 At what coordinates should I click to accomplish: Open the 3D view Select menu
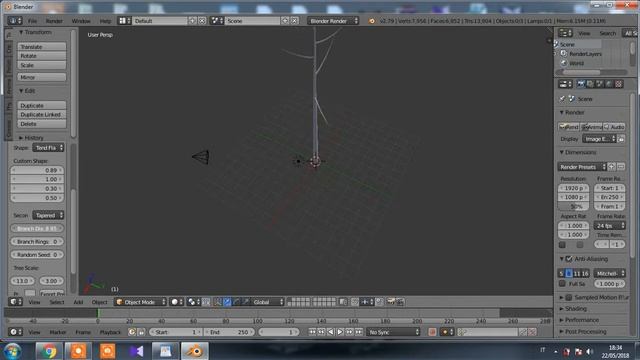point(57,302)
